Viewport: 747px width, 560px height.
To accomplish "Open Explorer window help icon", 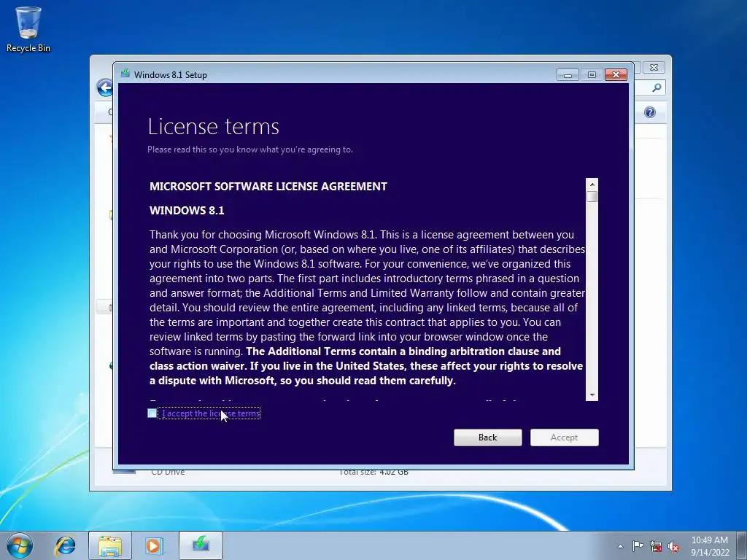I will (650, 112).
